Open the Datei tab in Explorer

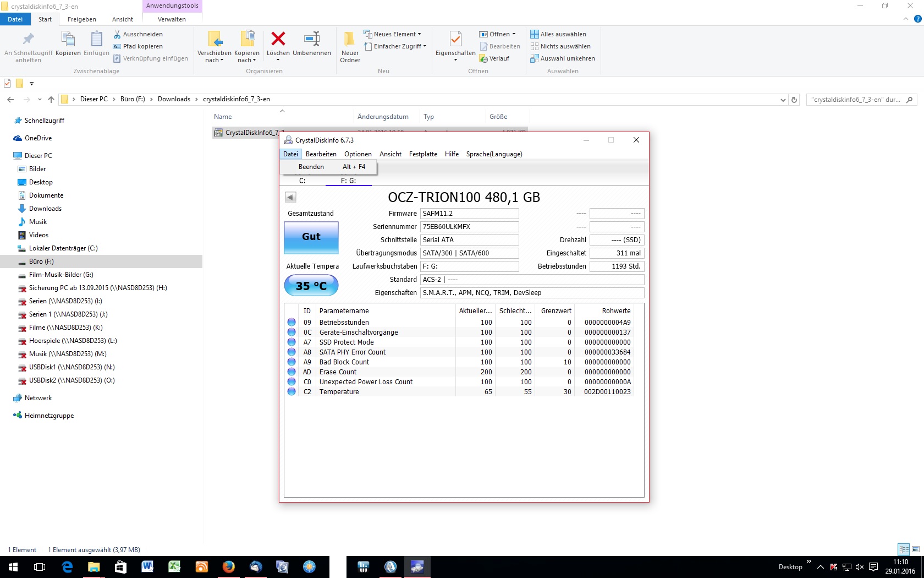[x=15, y=19]
